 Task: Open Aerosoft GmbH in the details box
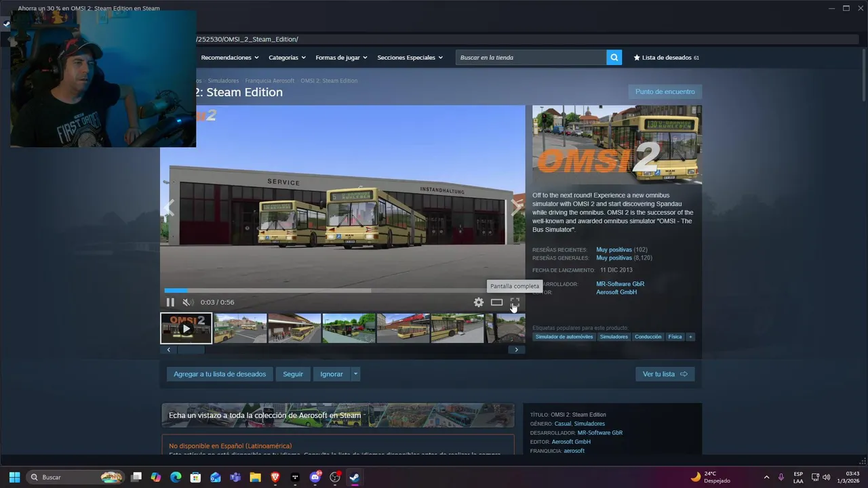click(571, 442)
